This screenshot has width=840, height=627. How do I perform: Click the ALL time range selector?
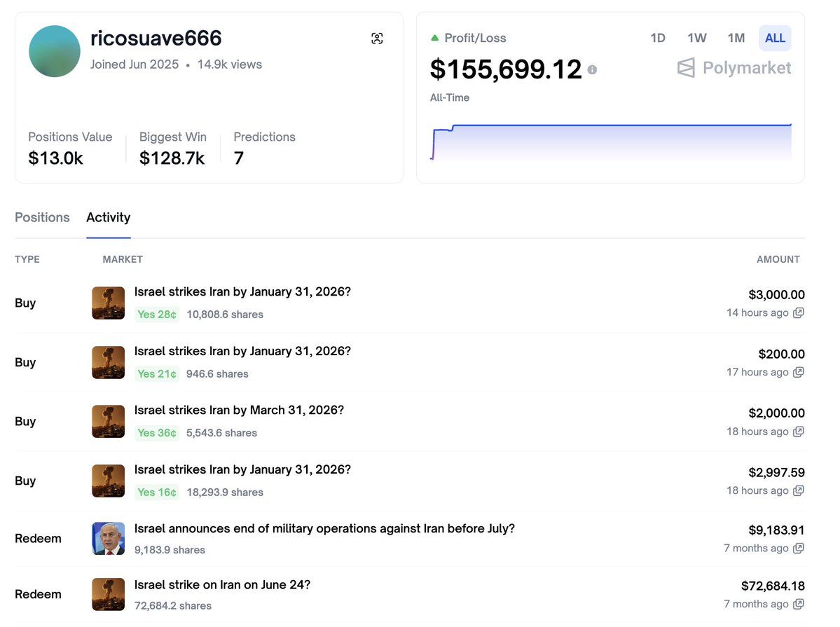click(x=774, y=39)
